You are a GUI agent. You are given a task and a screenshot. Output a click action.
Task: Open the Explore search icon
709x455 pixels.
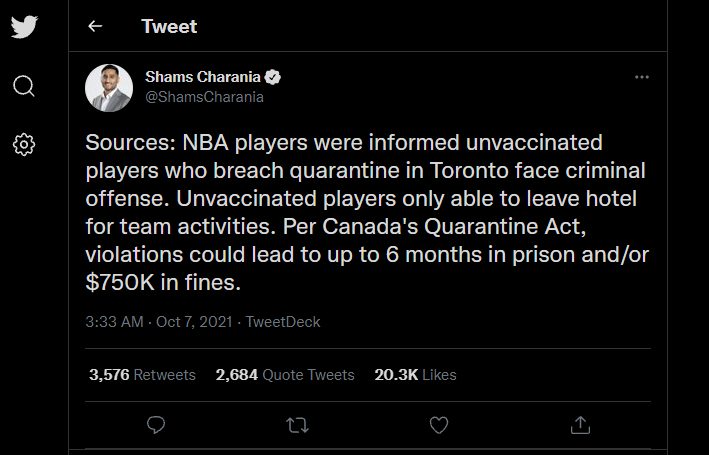[25, 86]
